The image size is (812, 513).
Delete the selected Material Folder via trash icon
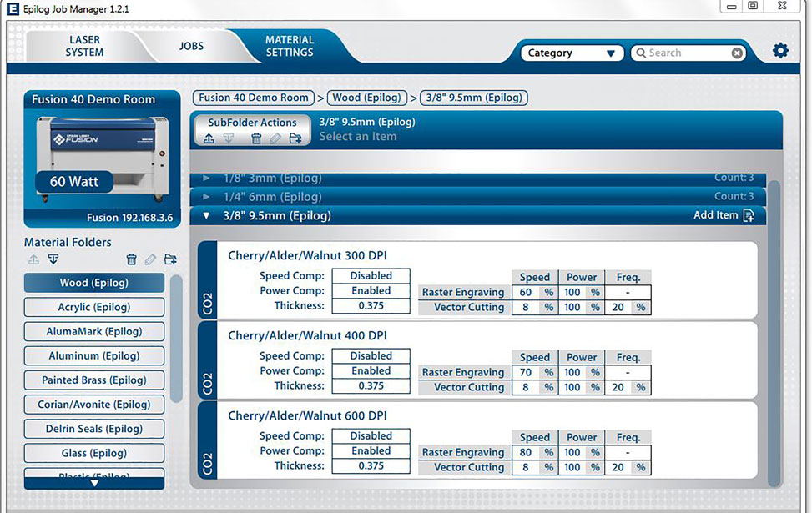(131, 259)
